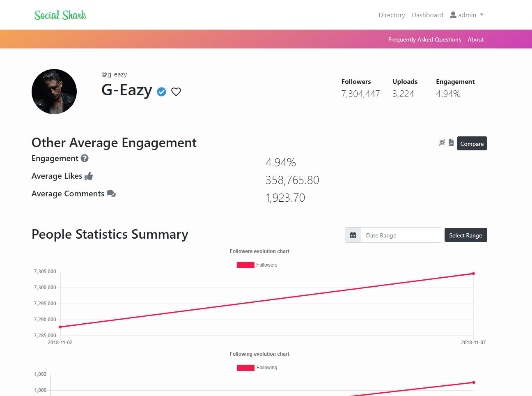Click the PDF export icon
Image resolution: width=532 pixels, height=396 pixels.
click(x=451, y=143)
